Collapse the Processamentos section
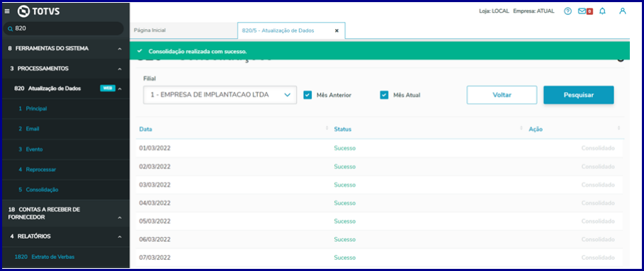Screen dimensions: 644x271 (x=120, y=69)
